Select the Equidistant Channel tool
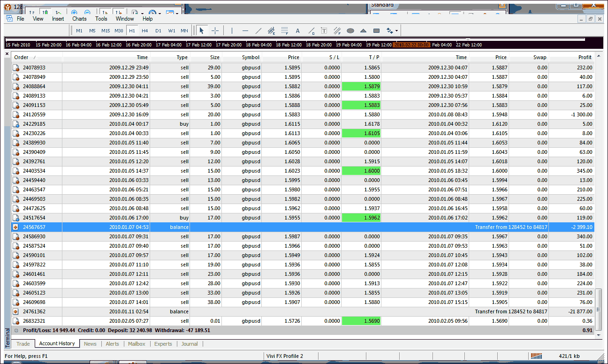 [x=271, y=31]
